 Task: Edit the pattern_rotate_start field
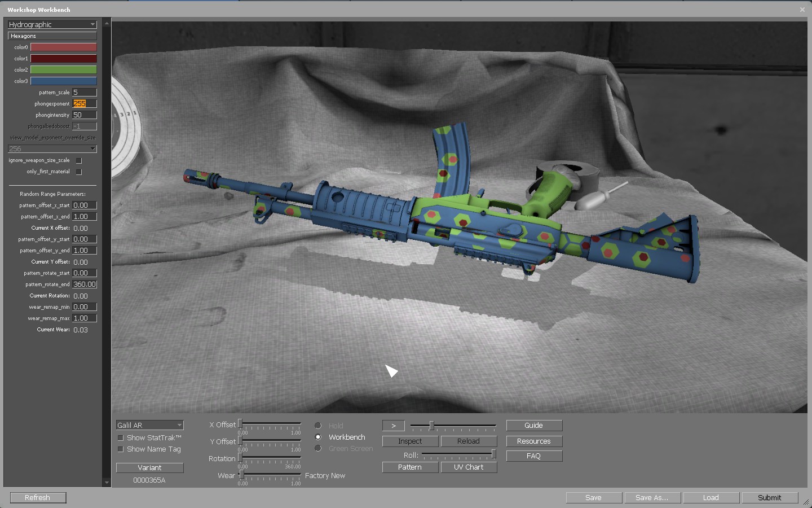pos(85,273)
